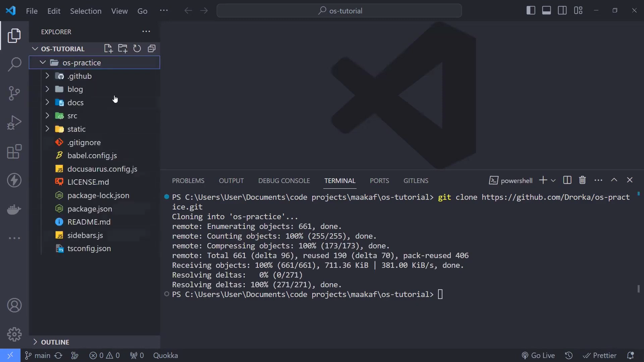Click the main branch in the status bar
This screenshot has height=362, width=644.
38,355
